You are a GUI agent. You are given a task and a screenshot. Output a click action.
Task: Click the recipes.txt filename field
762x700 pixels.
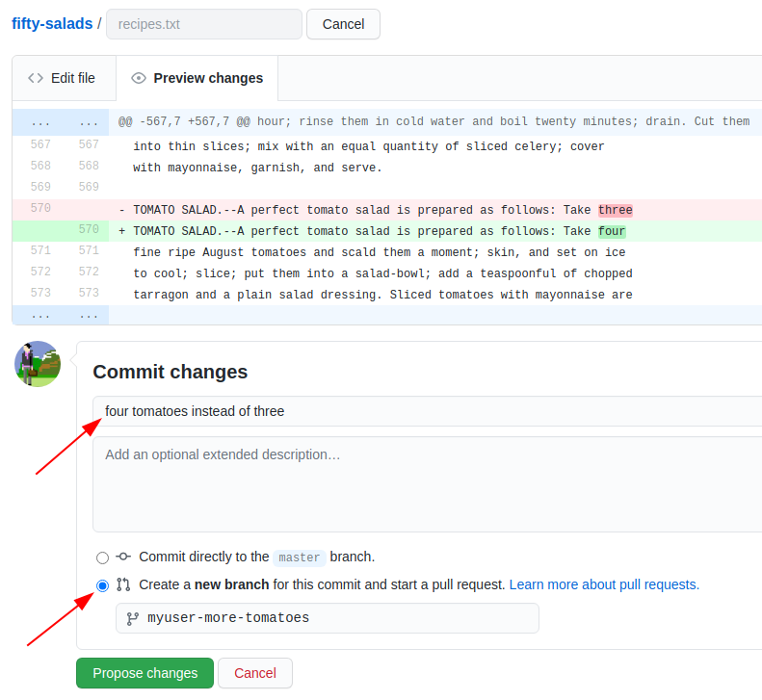click(203, 24)
